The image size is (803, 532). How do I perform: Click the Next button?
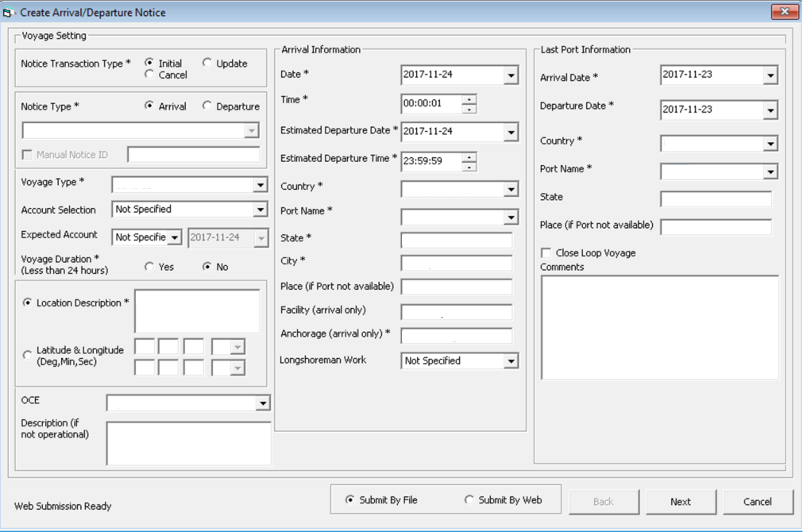[680, 501]
